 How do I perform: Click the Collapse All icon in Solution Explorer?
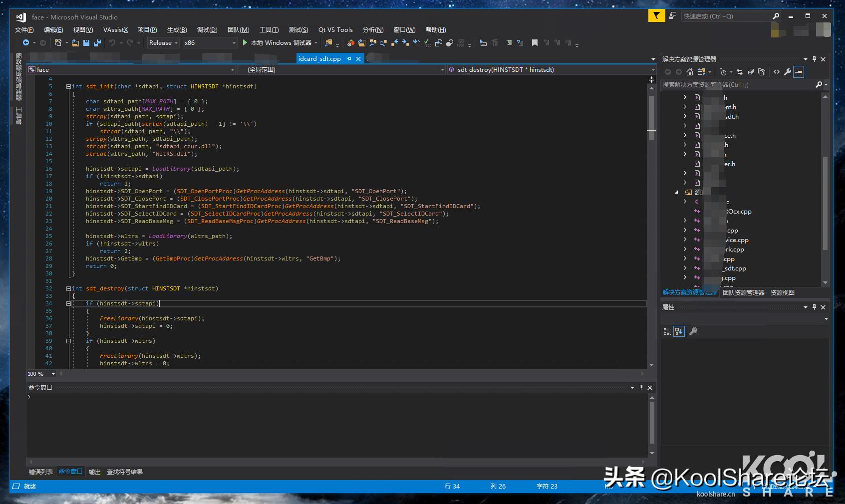tap(751, 72)
